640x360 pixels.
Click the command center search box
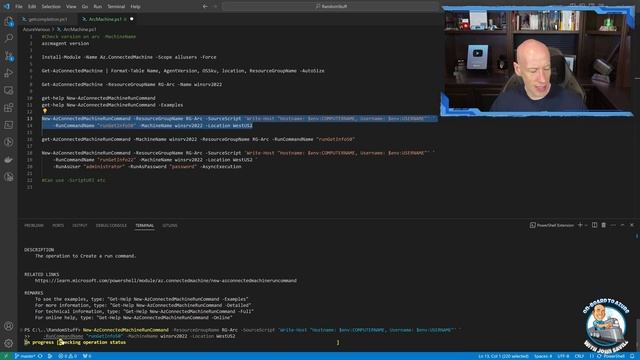pyautogui.click(x=331, y=7)
